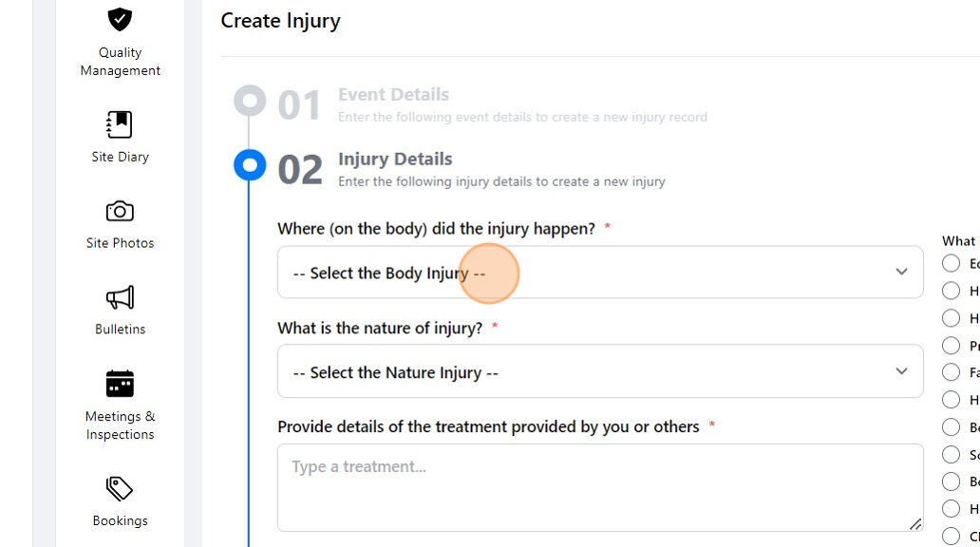Viewport: 980px width, 547px height.
Task: Open the Site Diary notebook icon
Action: 120,124
